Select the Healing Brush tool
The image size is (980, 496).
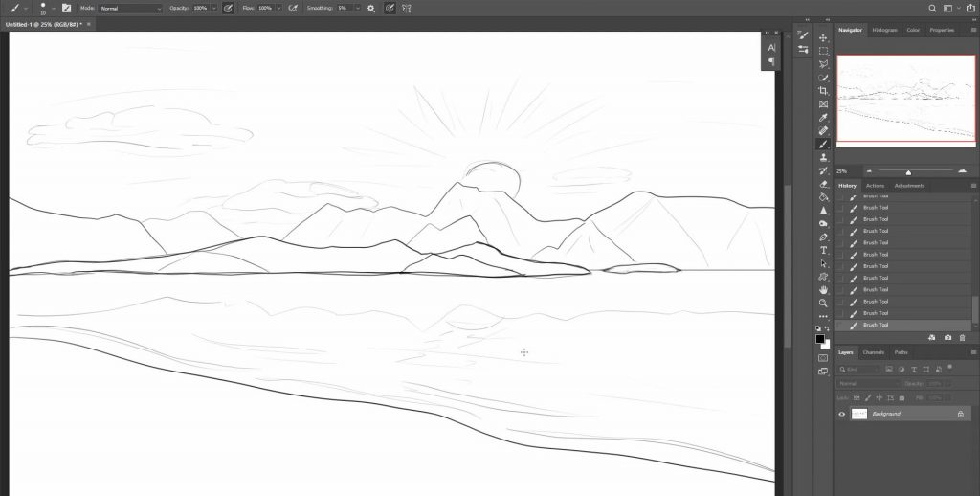(823, 131)
